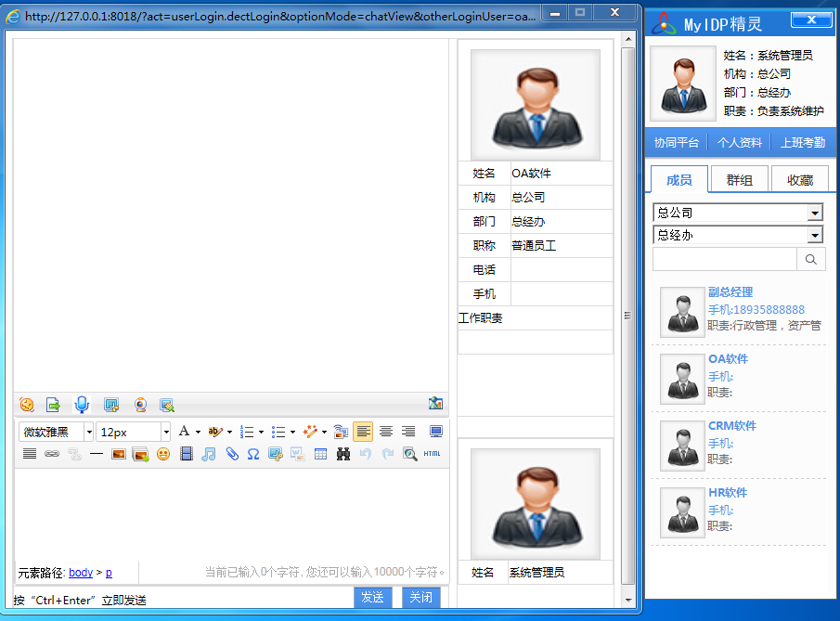Toggle right text alignment
840x621 pixels.
pos(408,432)
